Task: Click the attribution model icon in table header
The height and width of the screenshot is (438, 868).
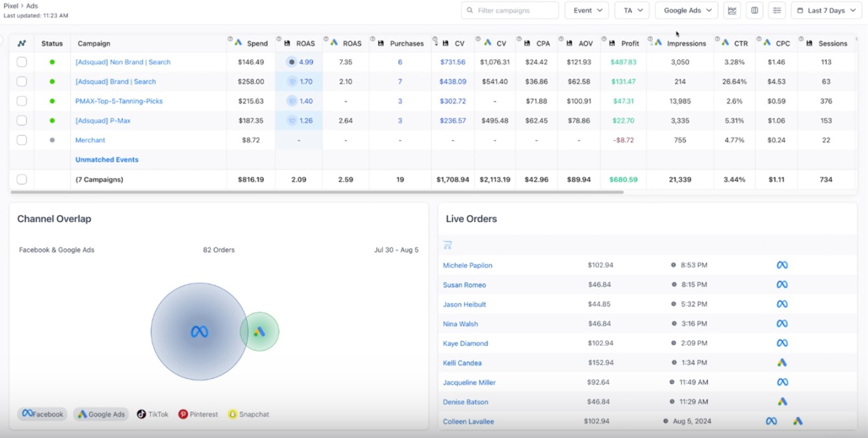Action: coord(22,43)
